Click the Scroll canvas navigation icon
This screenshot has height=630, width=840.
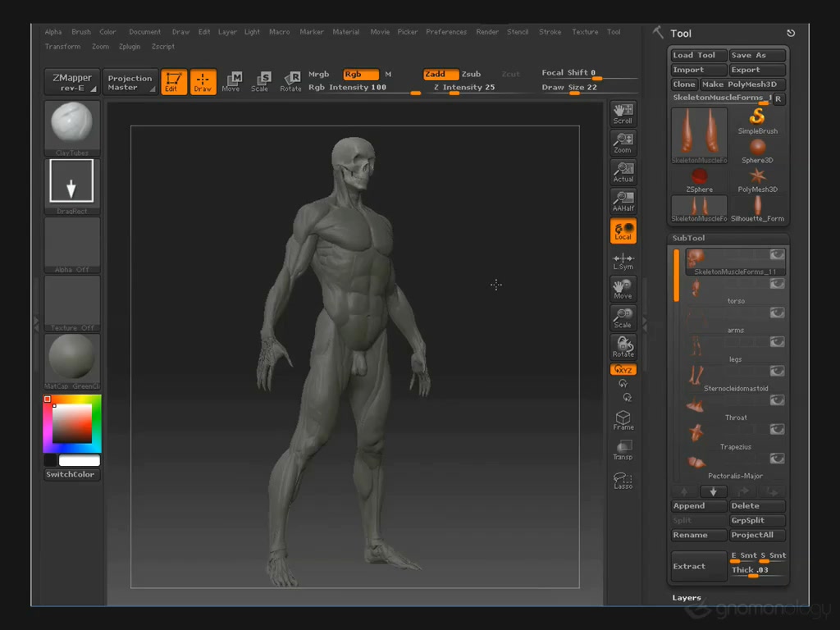[623, 113]
